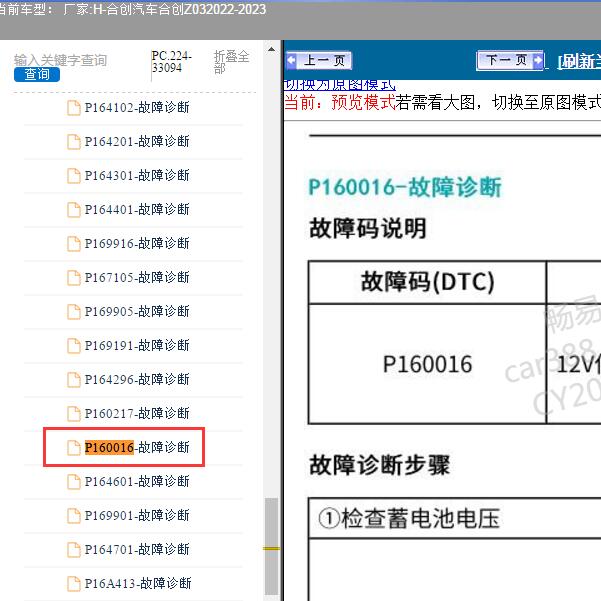Click the 故障诊断步骤 section heading
Viewport: 601px width, 601px height.
379,465
